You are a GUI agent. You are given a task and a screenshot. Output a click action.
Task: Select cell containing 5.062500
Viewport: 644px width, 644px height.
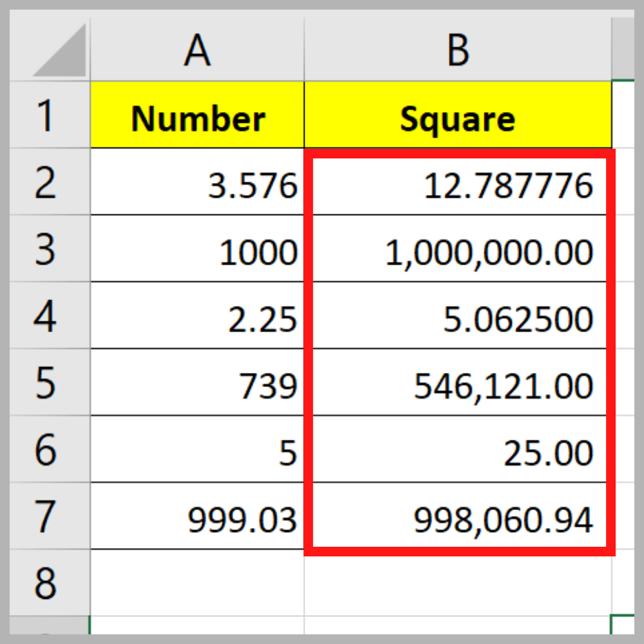click(x=457, y=315)
